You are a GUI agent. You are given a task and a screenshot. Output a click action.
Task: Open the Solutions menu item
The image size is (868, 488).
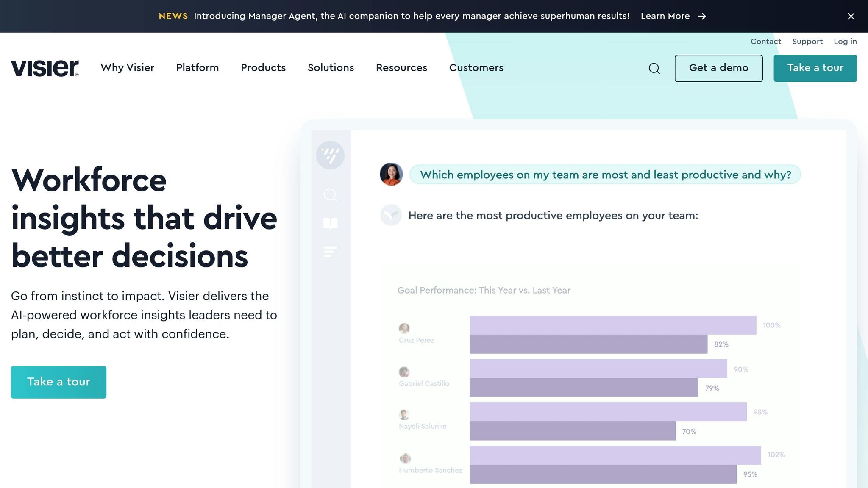331,68
